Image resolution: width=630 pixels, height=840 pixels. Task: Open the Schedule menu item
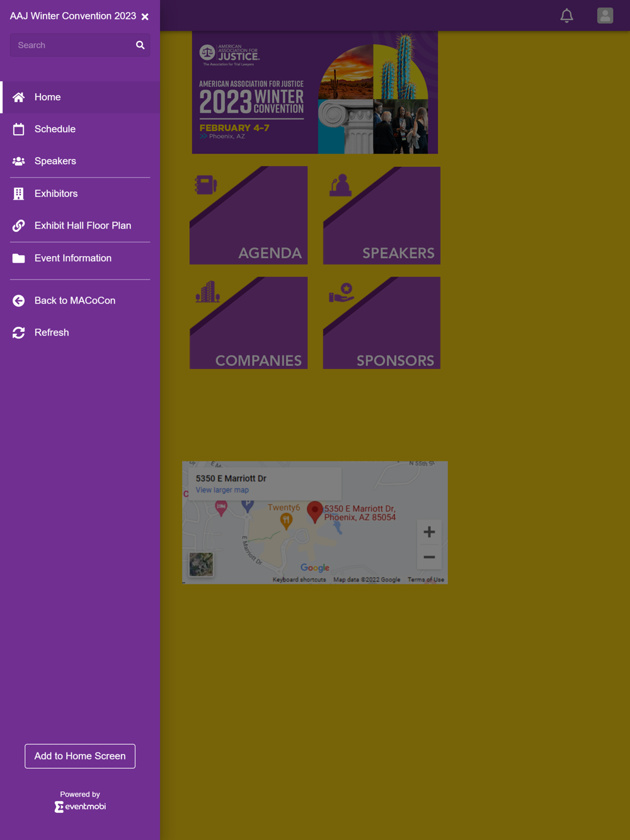[x=80, y=129]
